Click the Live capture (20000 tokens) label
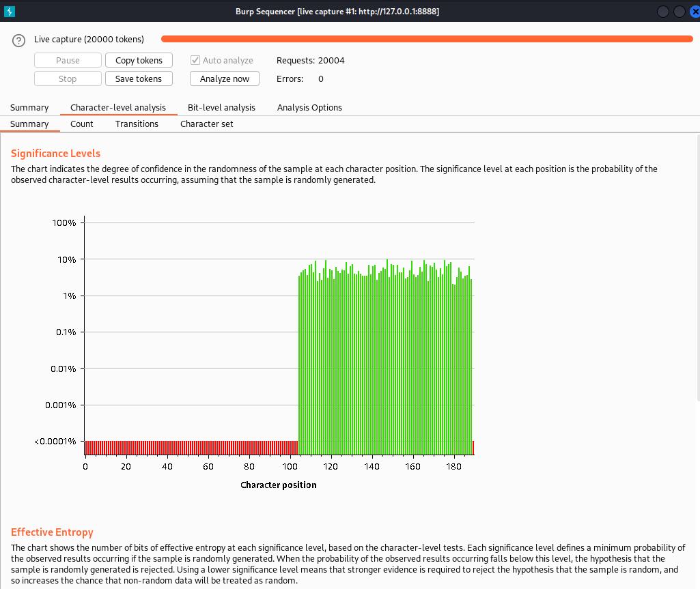The width and height of the screenshot is (700, 589). 89,40
